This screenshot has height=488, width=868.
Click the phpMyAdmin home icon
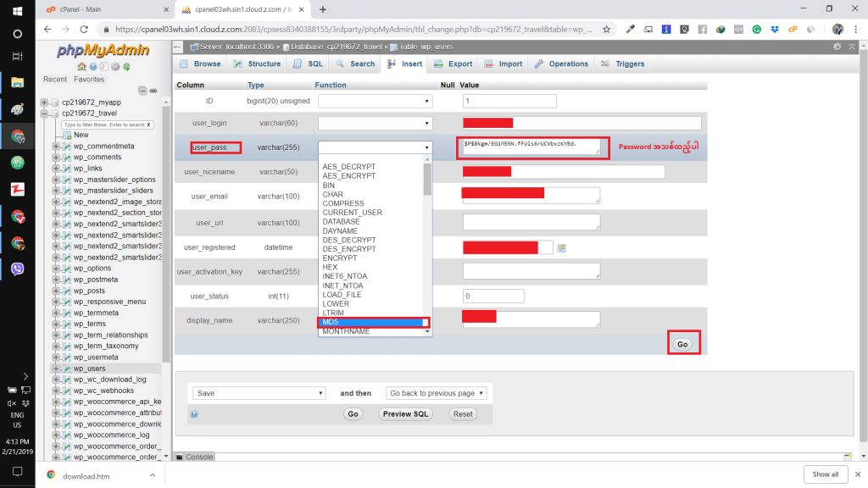point(81,66)
